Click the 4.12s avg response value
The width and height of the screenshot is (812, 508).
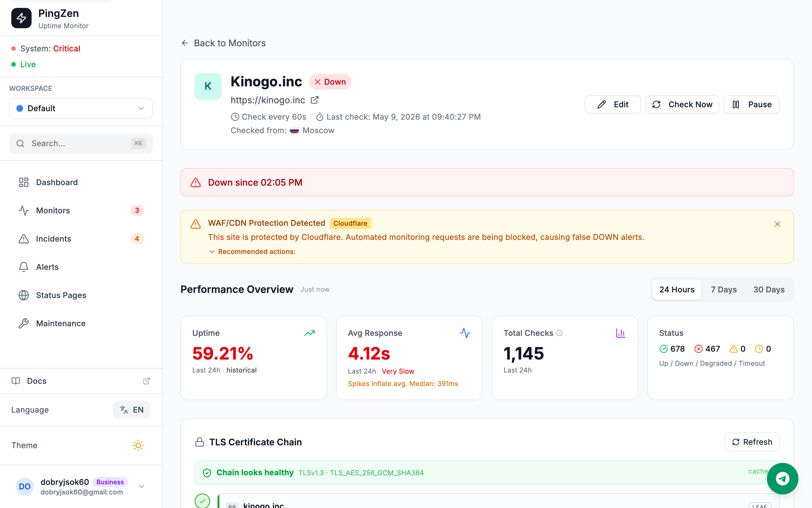click(x=369, y=353)
